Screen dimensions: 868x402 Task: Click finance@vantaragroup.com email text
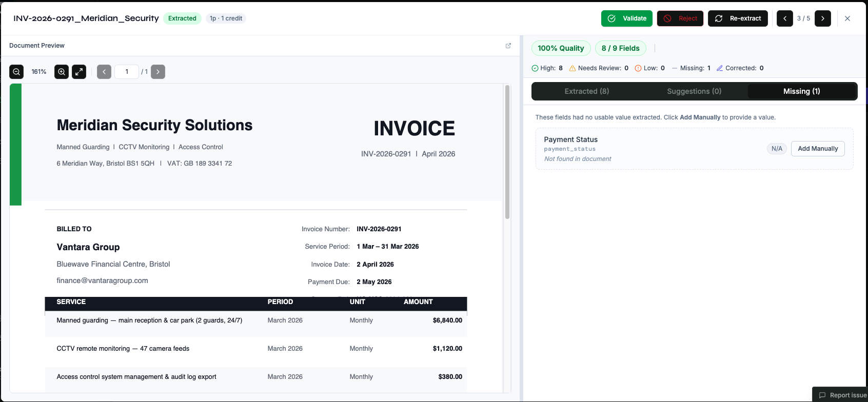(x=102, y=280)
